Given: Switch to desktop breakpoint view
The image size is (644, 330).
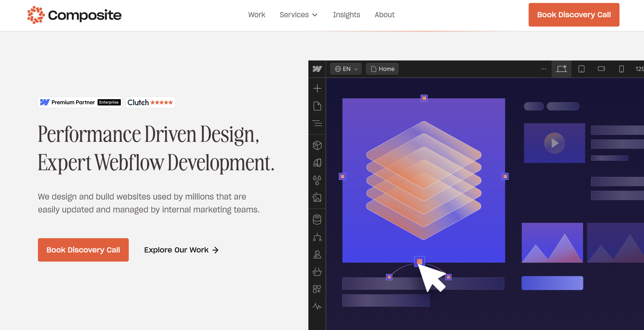Looking at the screenshot, I should point(561,69).
